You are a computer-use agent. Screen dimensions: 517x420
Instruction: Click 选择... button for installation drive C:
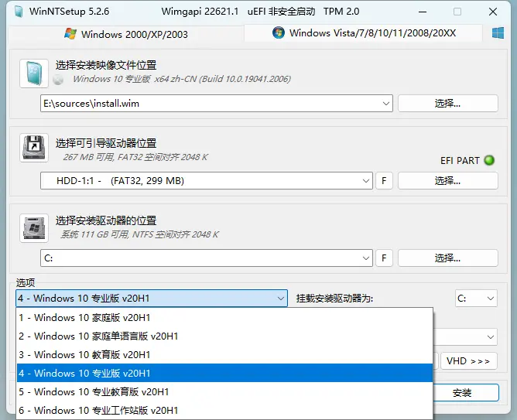click(x=448, y=258)
